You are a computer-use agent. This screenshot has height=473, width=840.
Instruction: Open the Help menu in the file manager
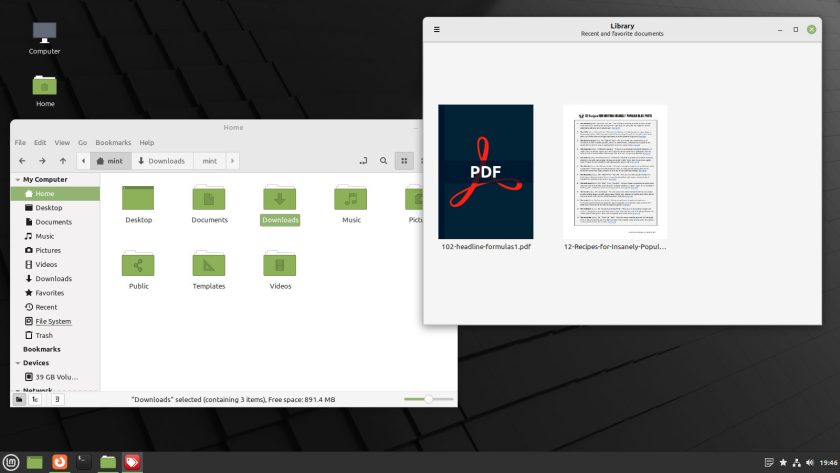pos(147,142)
